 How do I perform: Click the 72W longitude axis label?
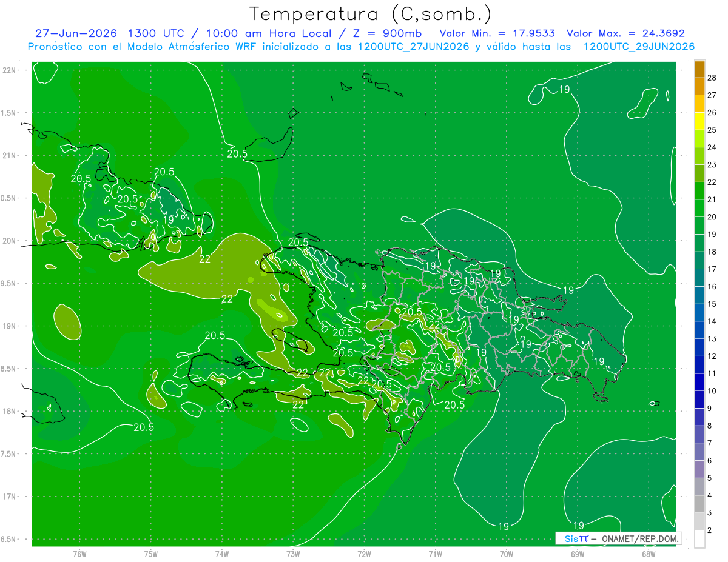click(x=364, y=553)
